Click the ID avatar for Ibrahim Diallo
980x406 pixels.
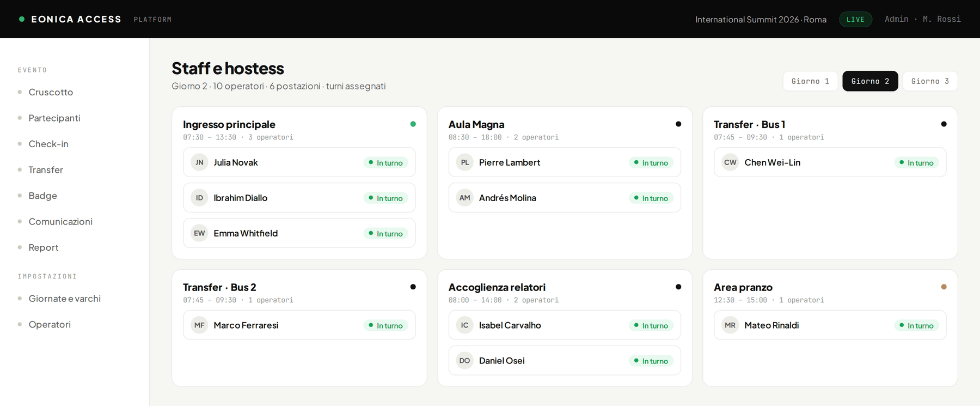click(199, 198)
